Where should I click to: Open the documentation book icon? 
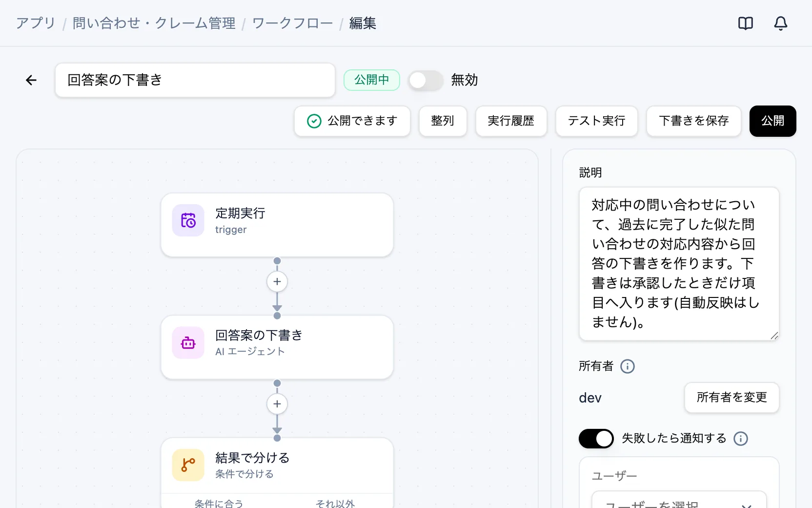point(746,23)
